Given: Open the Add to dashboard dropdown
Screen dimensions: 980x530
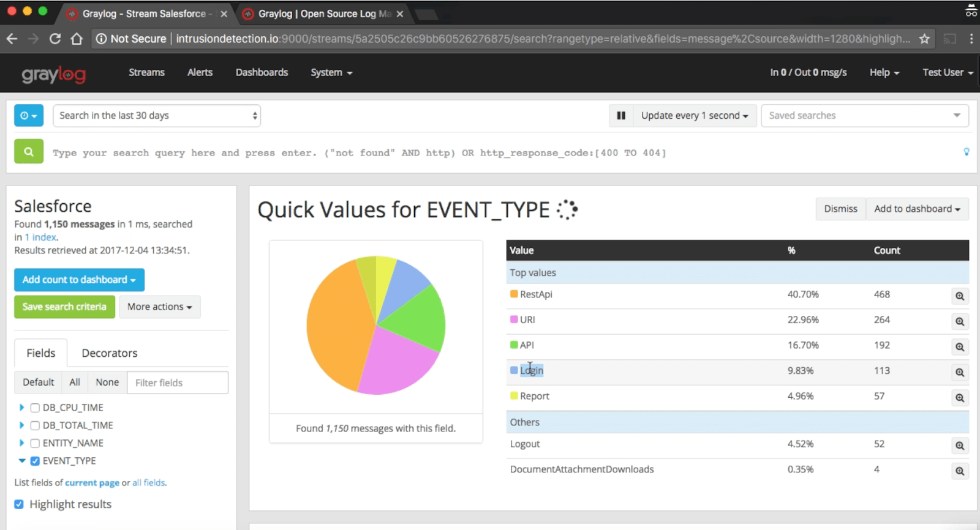Looking at the screenshot, I should [917, 209].
